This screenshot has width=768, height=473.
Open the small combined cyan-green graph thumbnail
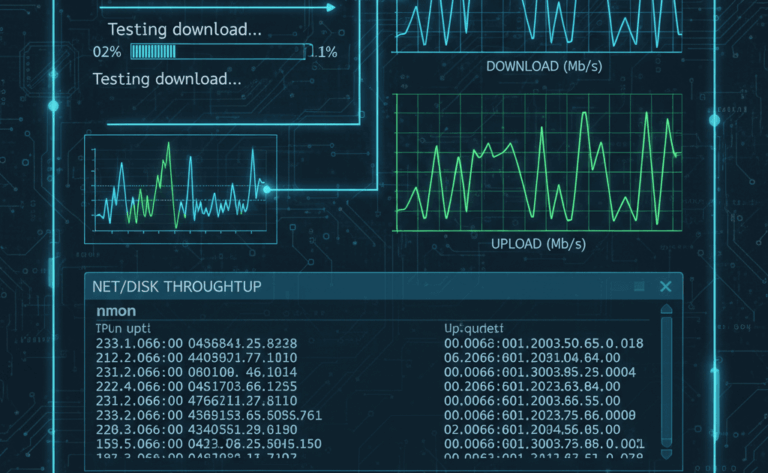[181, 189]
